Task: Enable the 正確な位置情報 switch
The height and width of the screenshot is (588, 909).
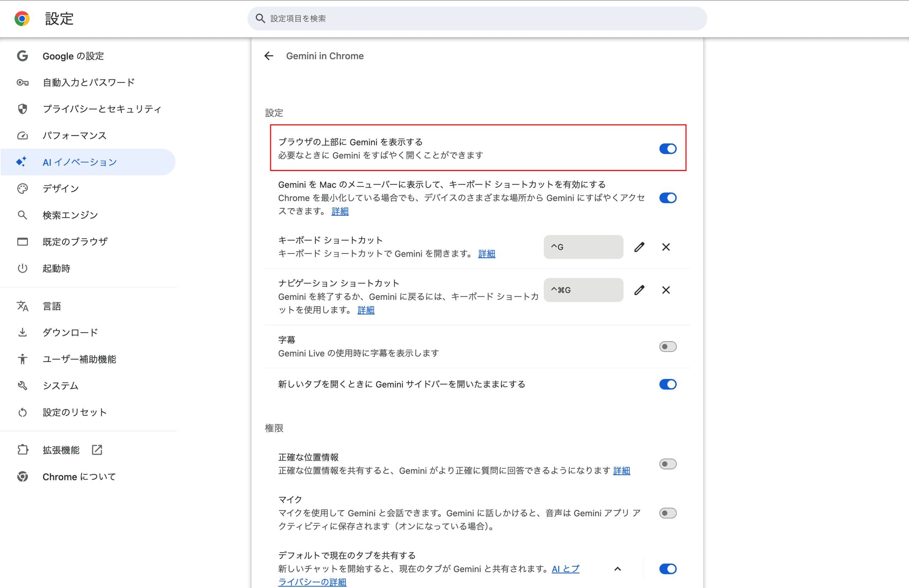Action: point(668,464)
